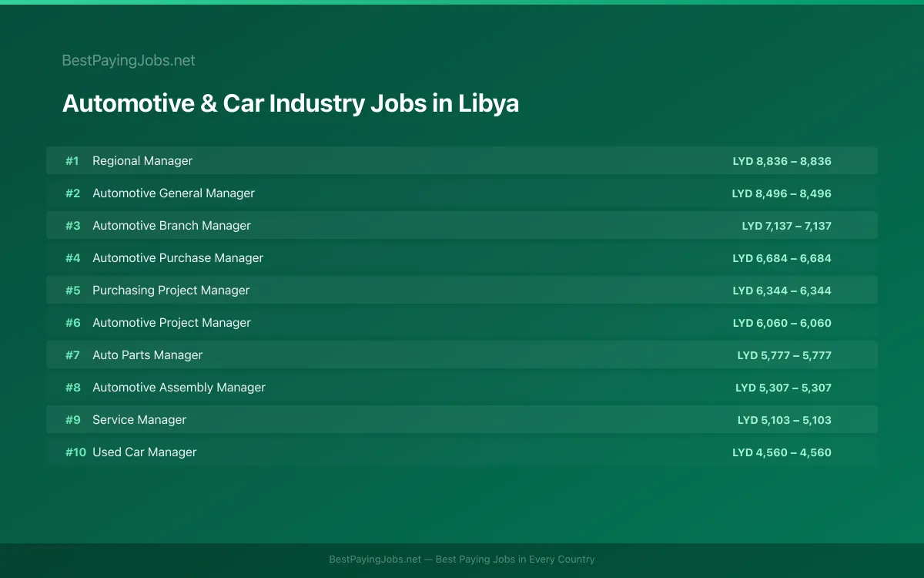Click salary LYD 5,307 – 5,307
Screen dimensions: 924x578
[784, 388]
